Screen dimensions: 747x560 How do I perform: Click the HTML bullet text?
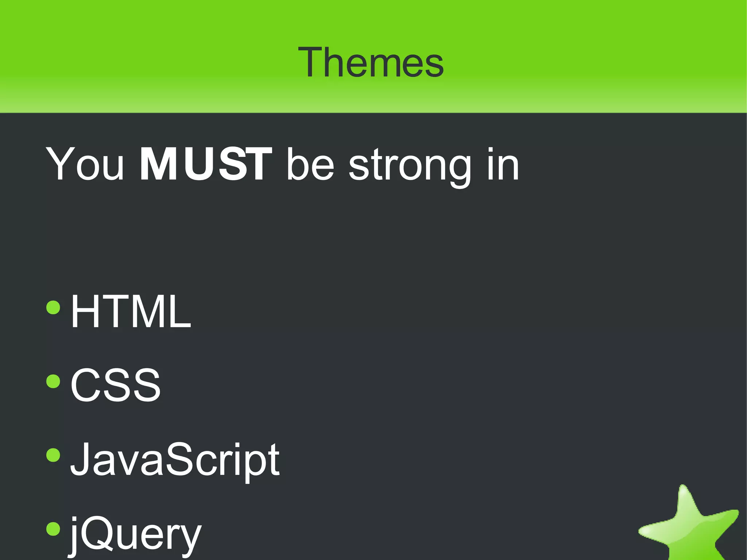[x=131, y=311]
